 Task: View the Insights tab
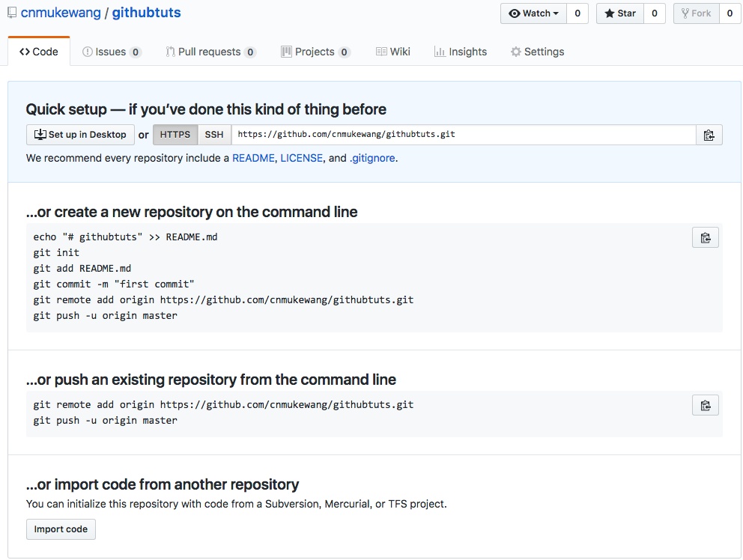pyautogui.click(x=460, y=52)
